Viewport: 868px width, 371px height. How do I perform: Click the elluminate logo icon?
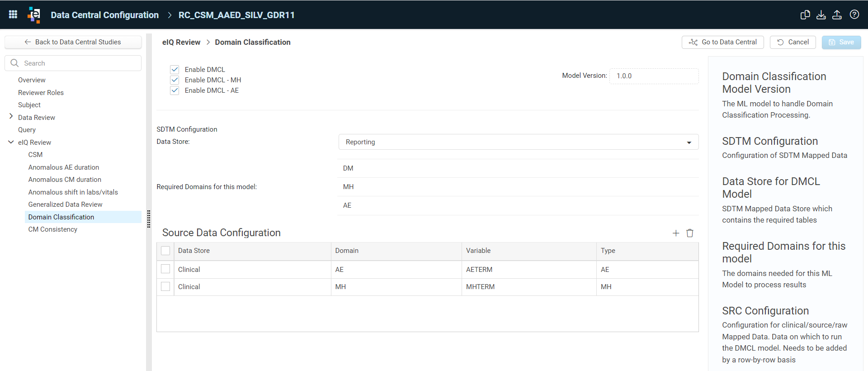pos(34,14)
